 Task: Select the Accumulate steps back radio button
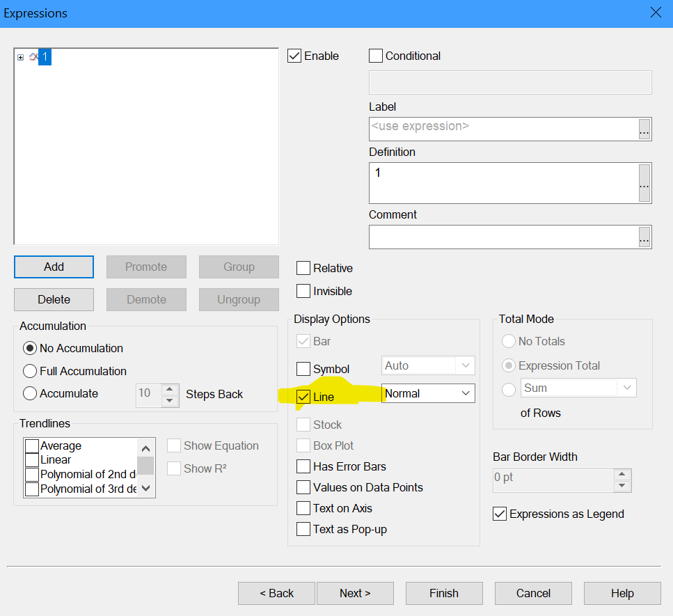coord(30,393)
